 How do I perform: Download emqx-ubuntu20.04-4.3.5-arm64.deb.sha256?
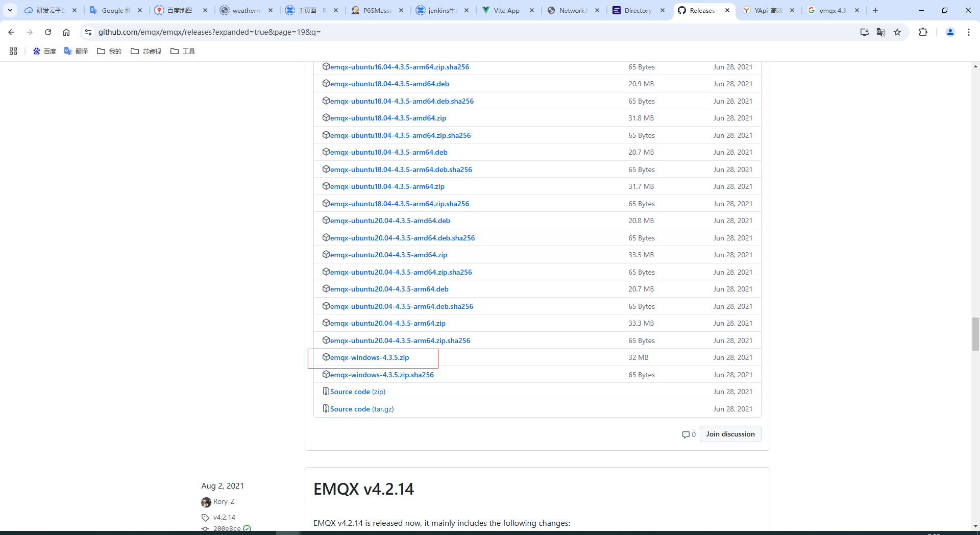pyautogui.click(x=402, y=306)
